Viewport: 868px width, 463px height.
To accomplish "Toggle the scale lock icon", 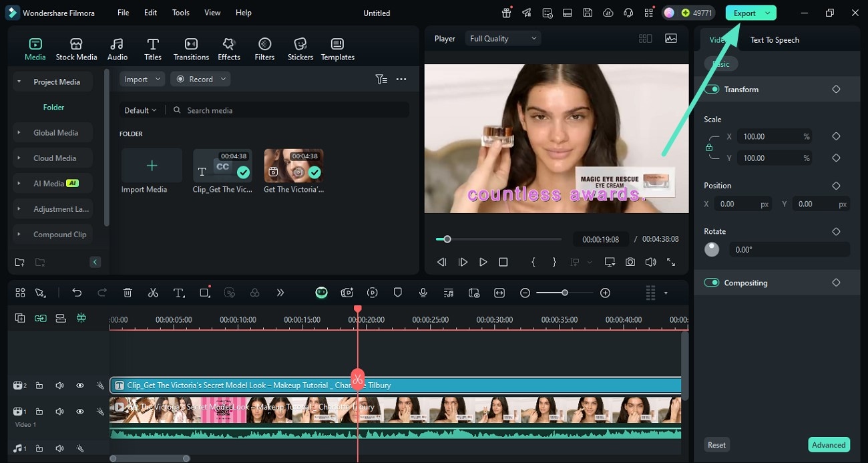I will click(709, 147).
